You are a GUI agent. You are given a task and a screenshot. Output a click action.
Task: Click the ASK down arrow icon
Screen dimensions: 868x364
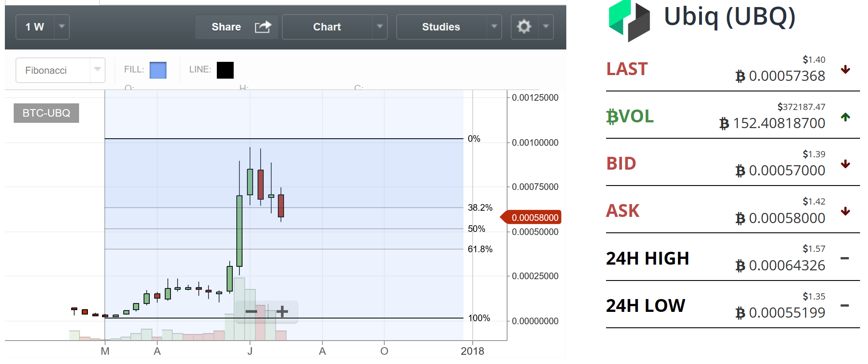845,211
